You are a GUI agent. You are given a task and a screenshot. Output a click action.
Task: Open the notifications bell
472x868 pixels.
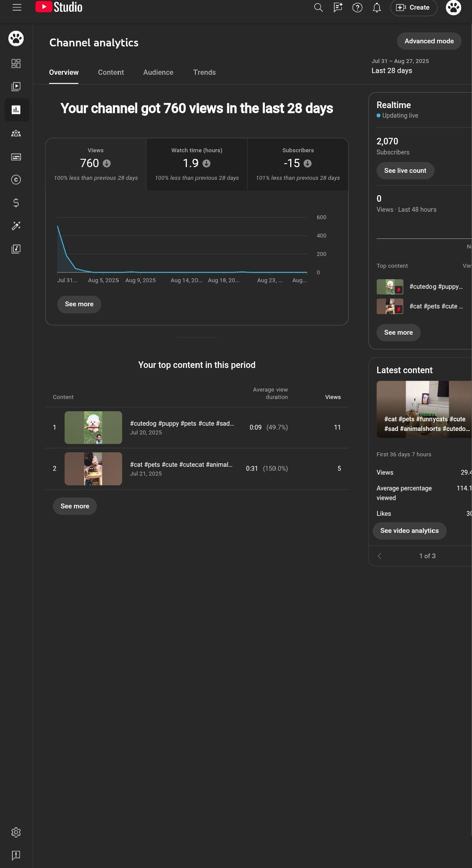[376, 7]
